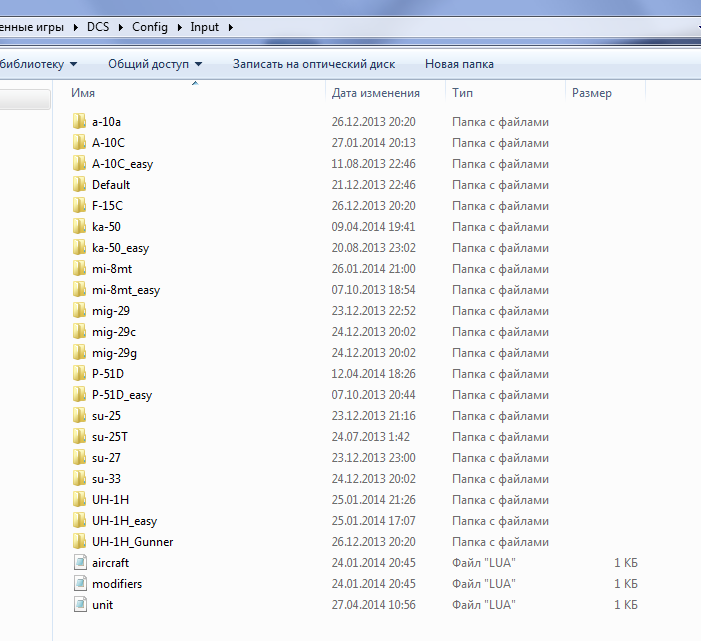Select the su-27 folder icon
The height and width of the screenshot is (641, 701).
pyautogui.click(x=80, y=458)
